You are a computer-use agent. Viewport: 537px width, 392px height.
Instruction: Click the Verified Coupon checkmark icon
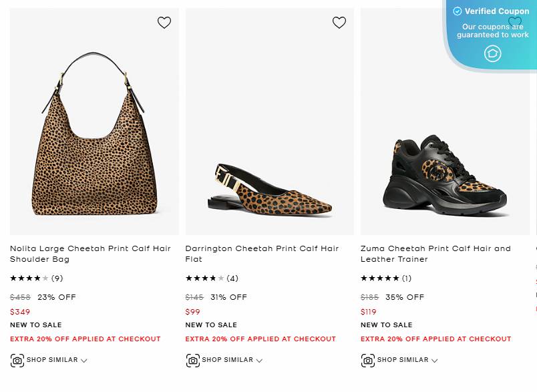tap(457, 11)
